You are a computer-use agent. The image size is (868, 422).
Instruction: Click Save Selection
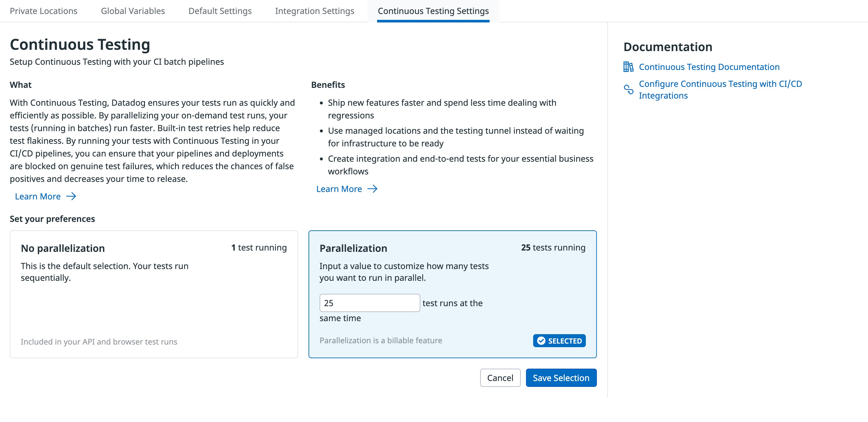click(561, 378)
